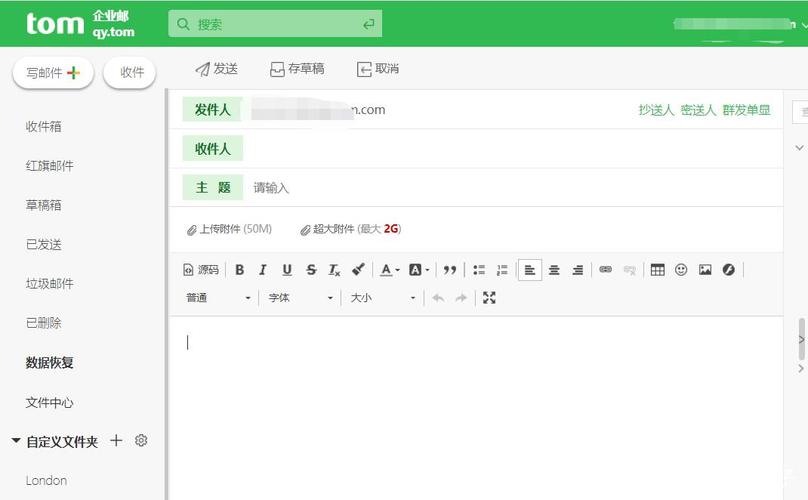Viewport: 808px width, 500px height.
Task: Insert an image into the message
Action: coord(705,270)
